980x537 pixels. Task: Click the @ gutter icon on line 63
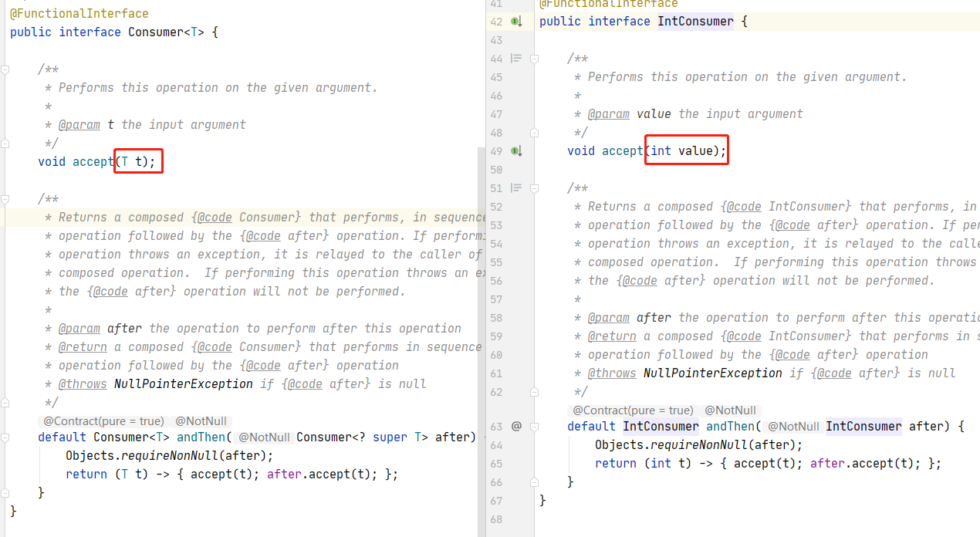pyautogui.click(x=516, y=426)
